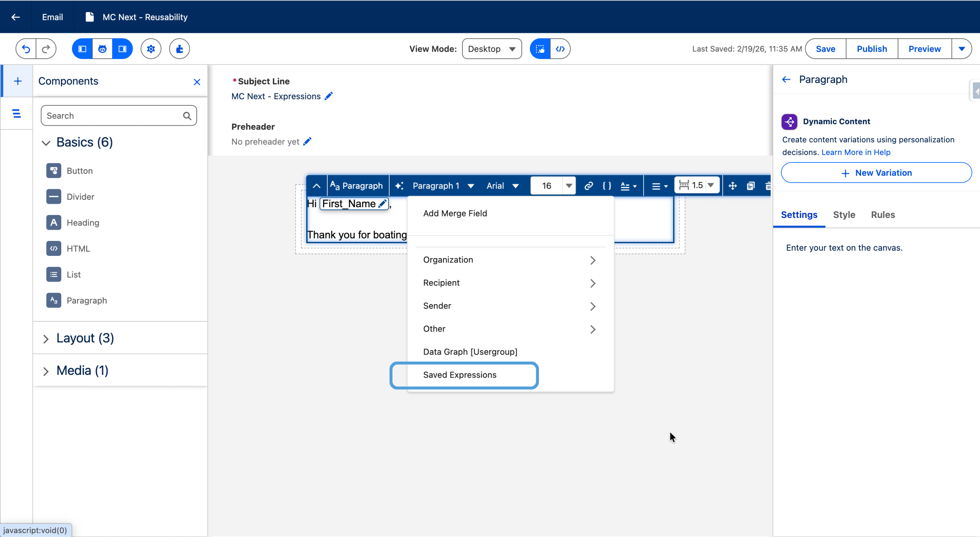Open the View Mode Desktop dropdown
This screenshot has width=980, height=537.
pos(492,49)
